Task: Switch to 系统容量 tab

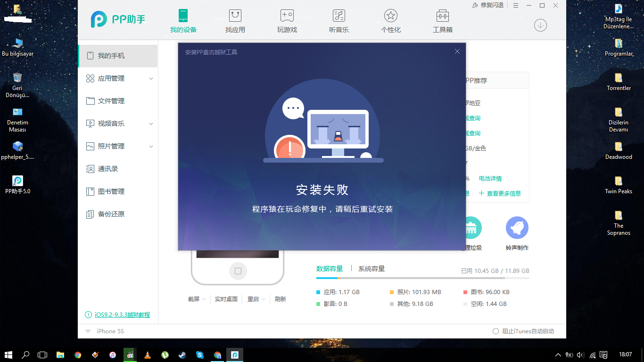Action: pyautogui.click(x=372, y=269)
